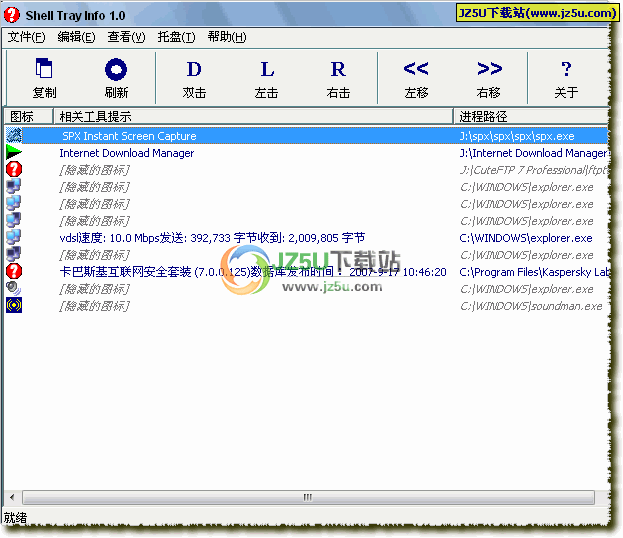Viewport: 623px width, 538px height.
Task: Open the 托盘(T) menu
Action: [176, 37]
